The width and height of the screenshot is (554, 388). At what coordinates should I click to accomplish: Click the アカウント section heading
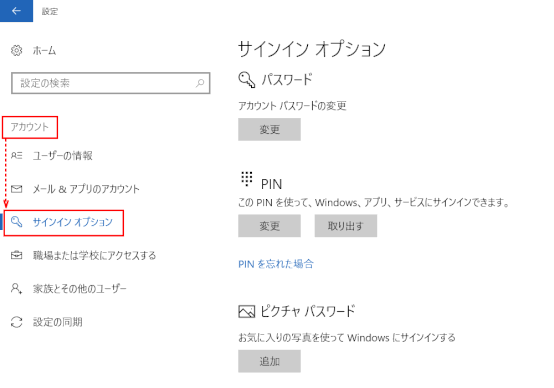pyautogui.click(x=30, y=127)
